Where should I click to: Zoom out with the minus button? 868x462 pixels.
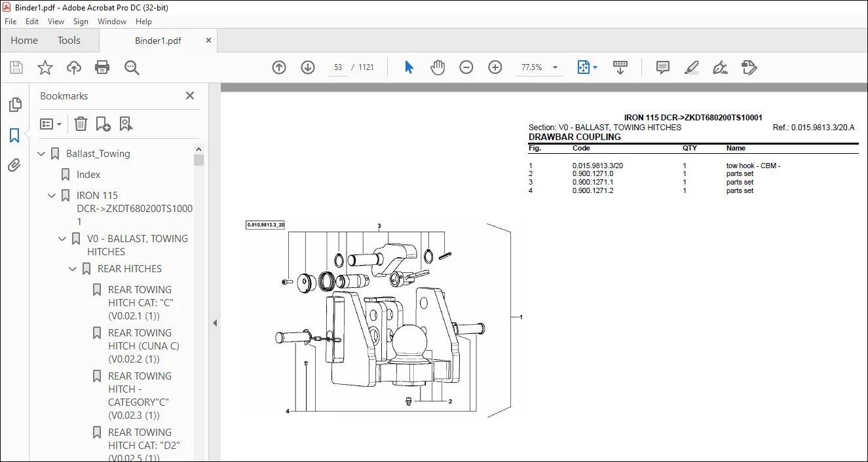466,67
